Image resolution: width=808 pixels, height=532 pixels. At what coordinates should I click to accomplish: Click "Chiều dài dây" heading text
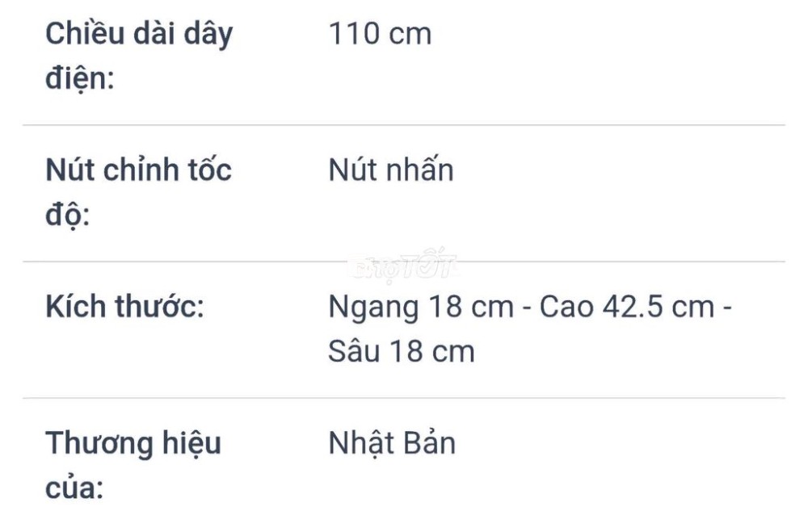tap(139, 35)
